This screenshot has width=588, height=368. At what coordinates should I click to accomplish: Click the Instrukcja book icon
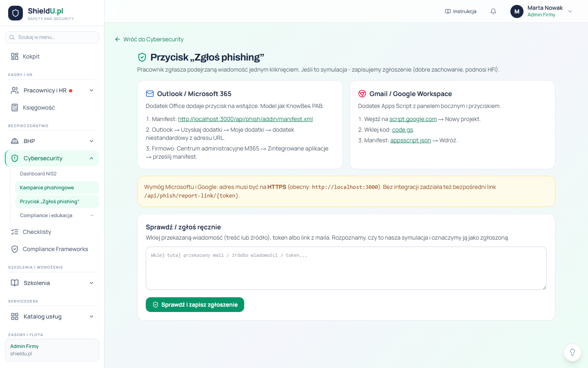tap(448, 11)
